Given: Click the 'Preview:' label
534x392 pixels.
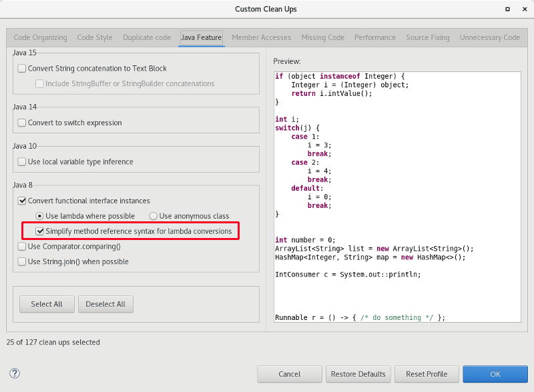Looking at the screenshot, I should (287, 61).
